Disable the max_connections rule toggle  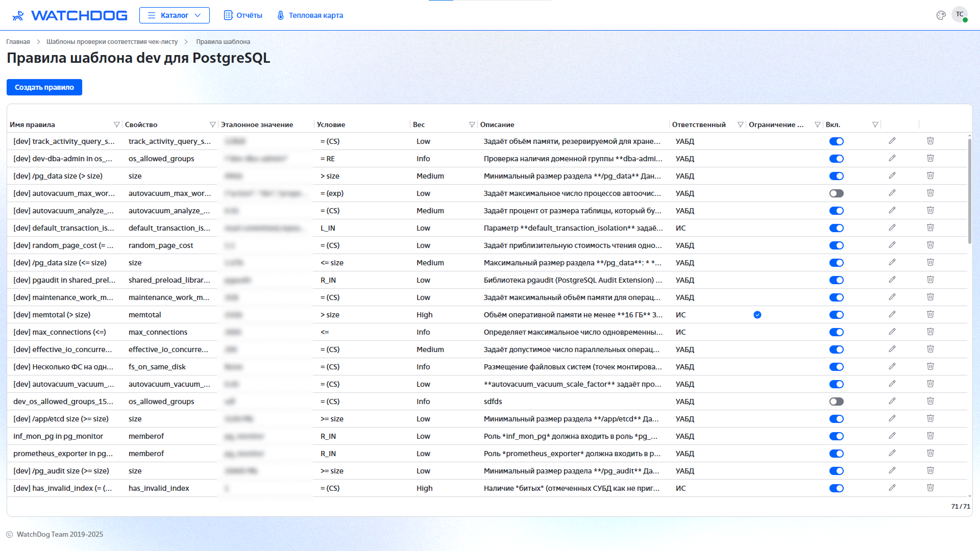point(836,332)
